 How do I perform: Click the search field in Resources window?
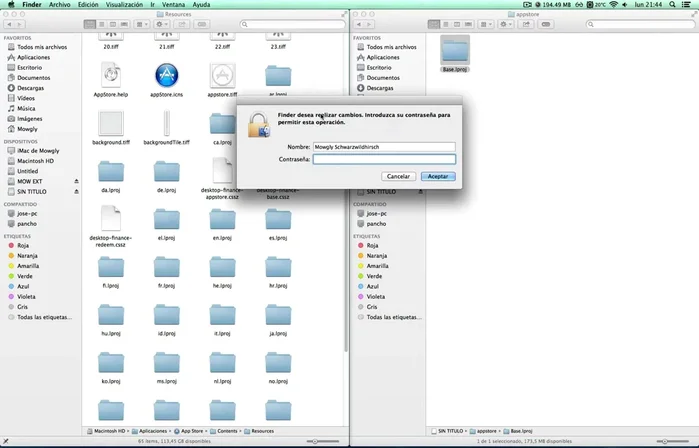[x=292, y=25]
